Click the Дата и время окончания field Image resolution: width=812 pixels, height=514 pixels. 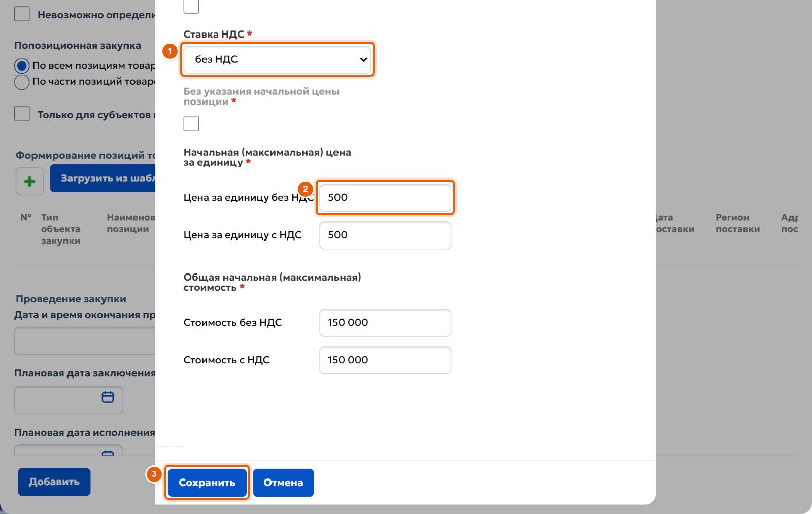click(85, 340)
